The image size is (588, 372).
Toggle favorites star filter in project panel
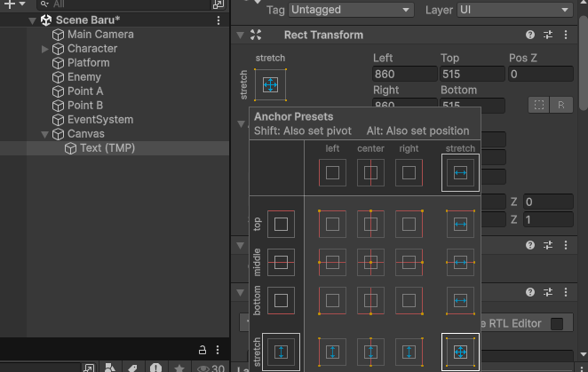(x=179, y=368)
